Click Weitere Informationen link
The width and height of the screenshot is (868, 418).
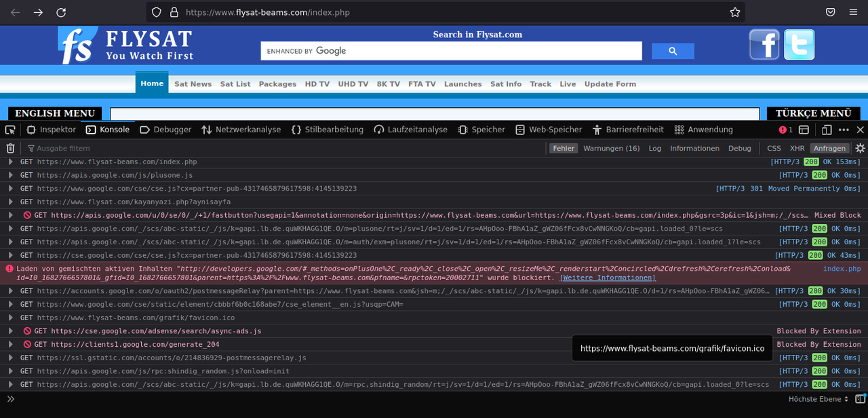click(608, 278)
